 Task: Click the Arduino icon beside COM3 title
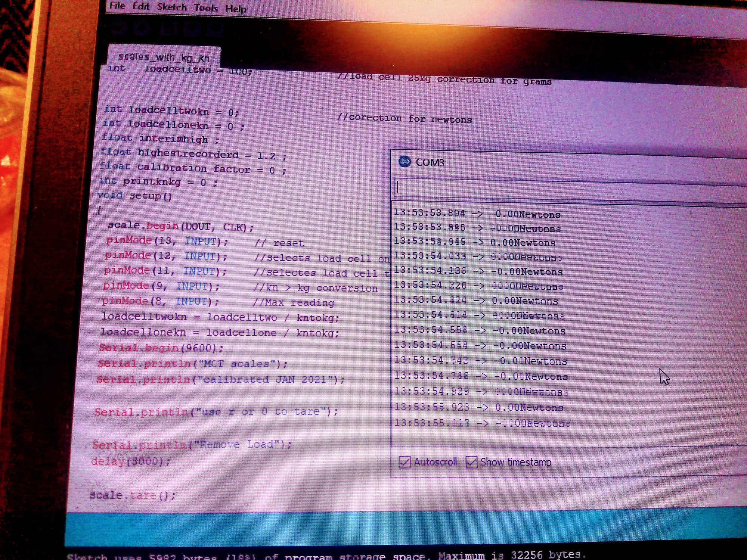405,162
